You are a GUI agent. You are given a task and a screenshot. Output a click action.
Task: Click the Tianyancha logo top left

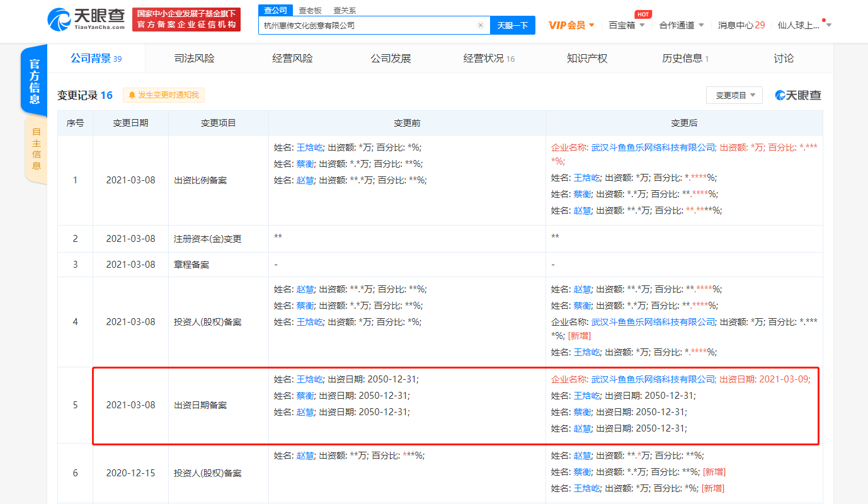pos(82,19)
